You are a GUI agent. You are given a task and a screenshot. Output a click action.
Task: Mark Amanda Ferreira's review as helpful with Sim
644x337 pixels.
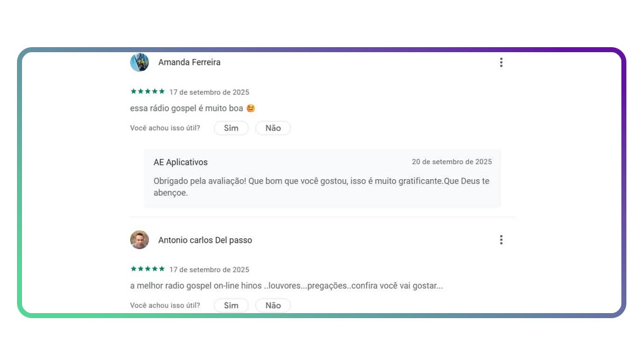coord(231,128)
